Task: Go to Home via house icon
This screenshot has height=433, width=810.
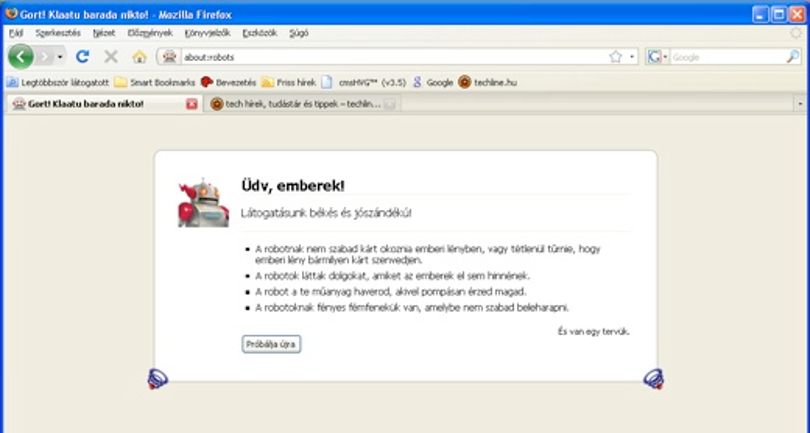Action: coord(139,57)
